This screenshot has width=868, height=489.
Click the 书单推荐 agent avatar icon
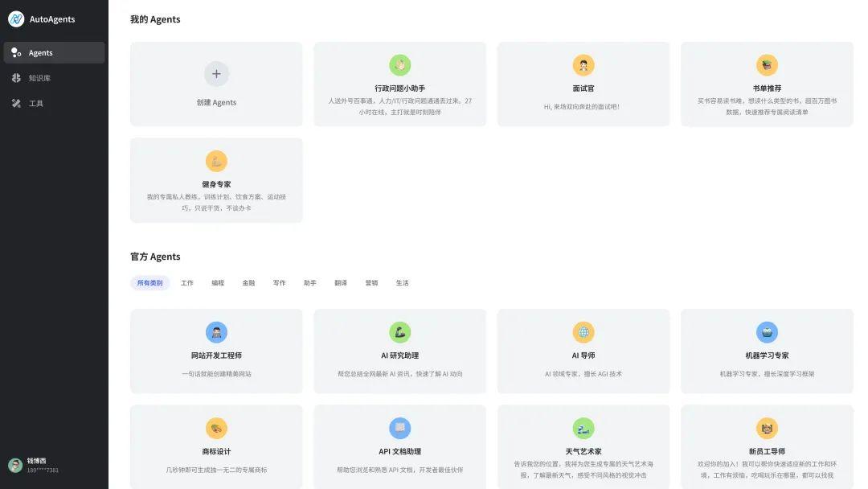(x=767, y=65)
